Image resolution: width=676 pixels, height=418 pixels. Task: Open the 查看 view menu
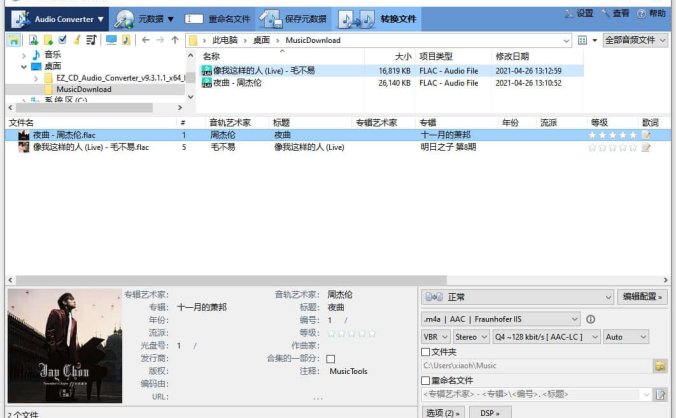coord(615,13)
